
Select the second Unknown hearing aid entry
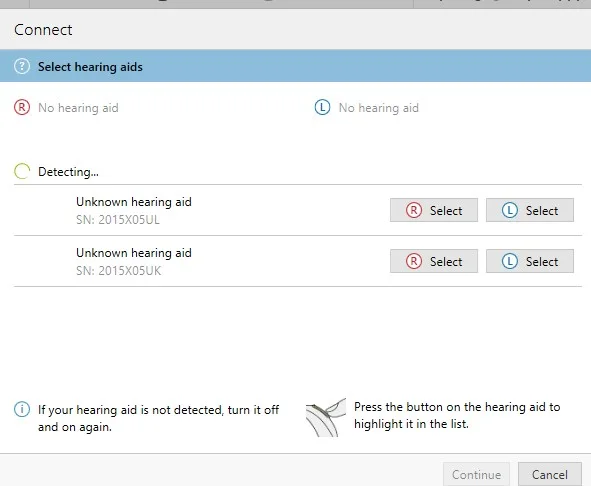point(298,261)
